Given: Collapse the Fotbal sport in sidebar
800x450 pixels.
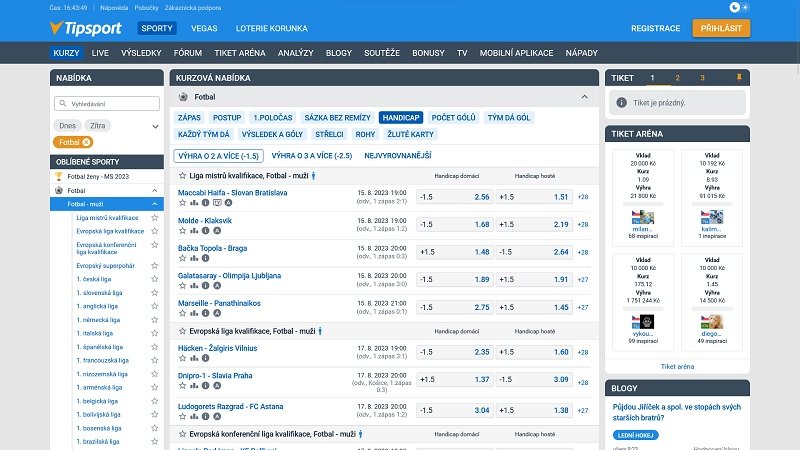Looking at the screenshot, I should (x=155, y=190).
